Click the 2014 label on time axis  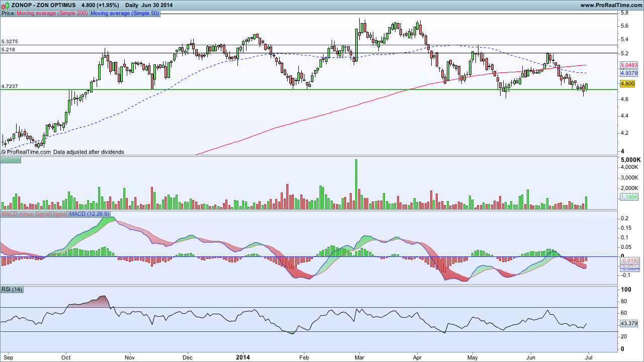[243, 357]
